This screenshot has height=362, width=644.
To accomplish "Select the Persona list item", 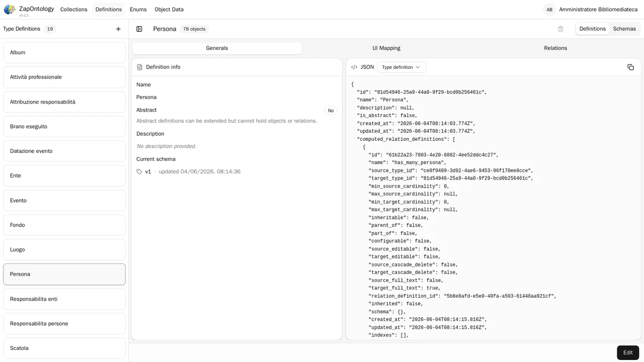I will coord(64,275).
